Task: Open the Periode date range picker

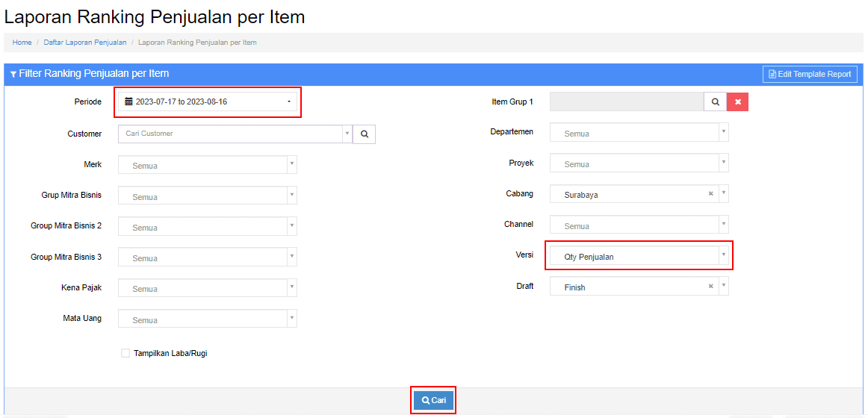Action: [x=208, y=102]
